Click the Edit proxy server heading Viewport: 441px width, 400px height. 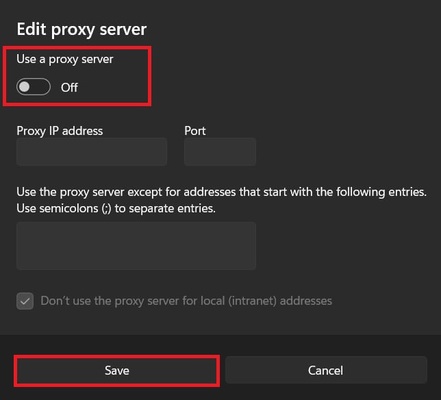(x=82, y=29)
